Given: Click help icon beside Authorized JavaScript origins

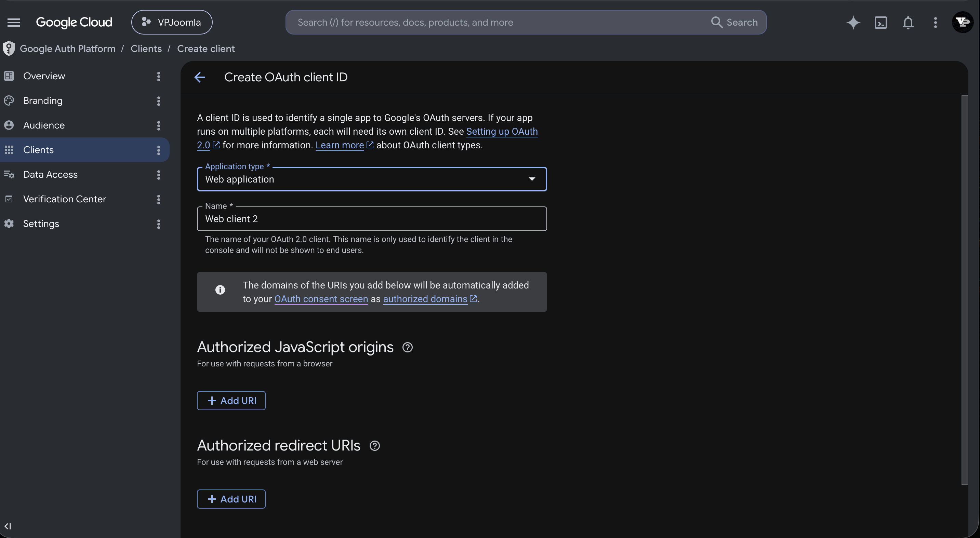Looking at the screenshot, I should [408, 348].
